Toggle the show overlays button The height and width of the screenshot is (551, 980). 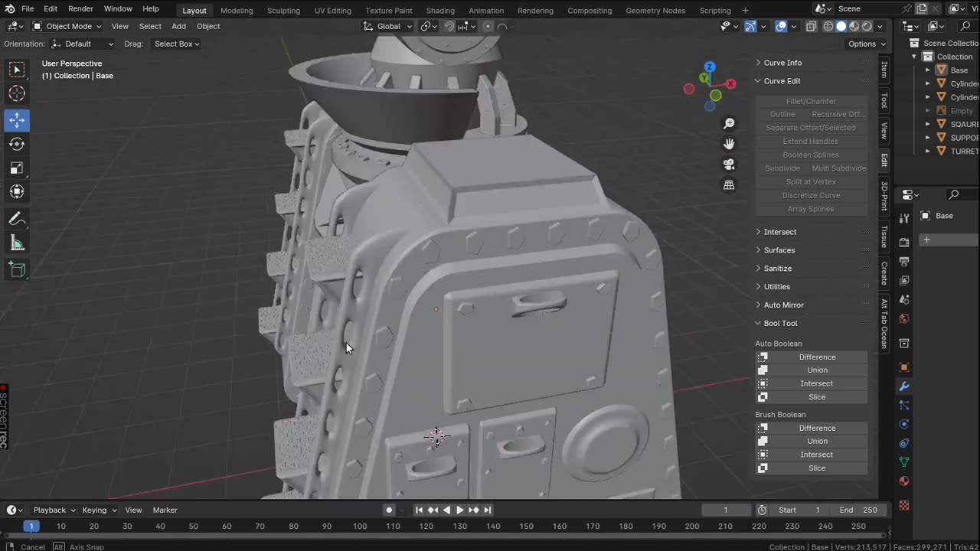point(781,26)
